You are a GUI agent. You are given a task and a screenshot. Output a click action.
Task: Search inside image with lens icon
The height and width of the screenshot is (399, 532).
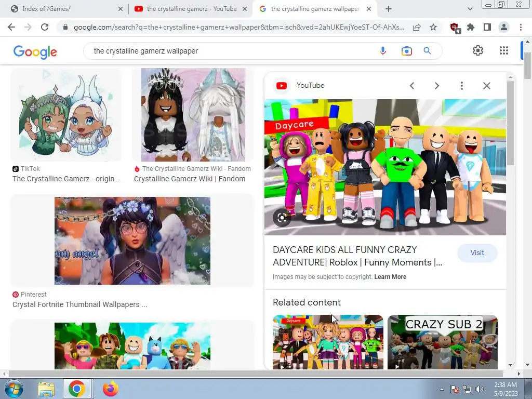(x=282, y=218)
